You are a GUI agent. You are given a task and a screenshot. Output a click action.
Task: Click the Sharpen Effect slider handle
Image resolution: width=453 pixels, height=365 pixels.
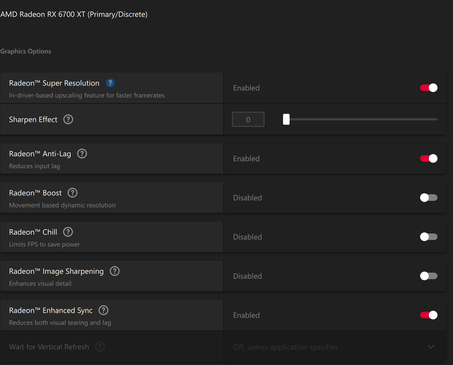point(286,119)
